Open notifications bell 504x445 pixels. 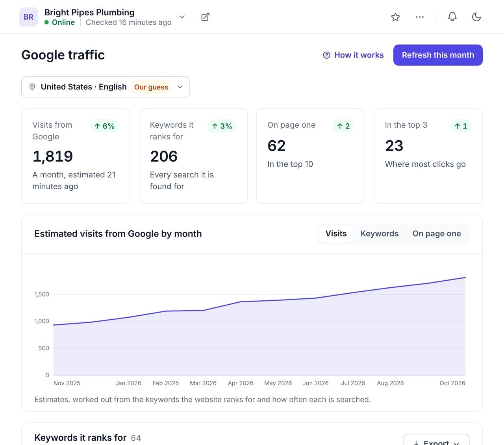pyautogui.click(x=452, y=17)
